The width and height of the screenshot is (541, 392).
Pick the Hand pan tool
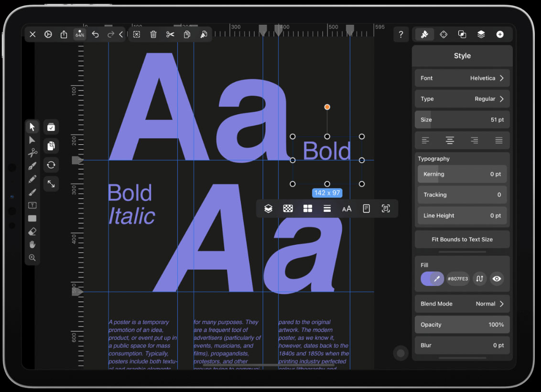tap(32, 245)
